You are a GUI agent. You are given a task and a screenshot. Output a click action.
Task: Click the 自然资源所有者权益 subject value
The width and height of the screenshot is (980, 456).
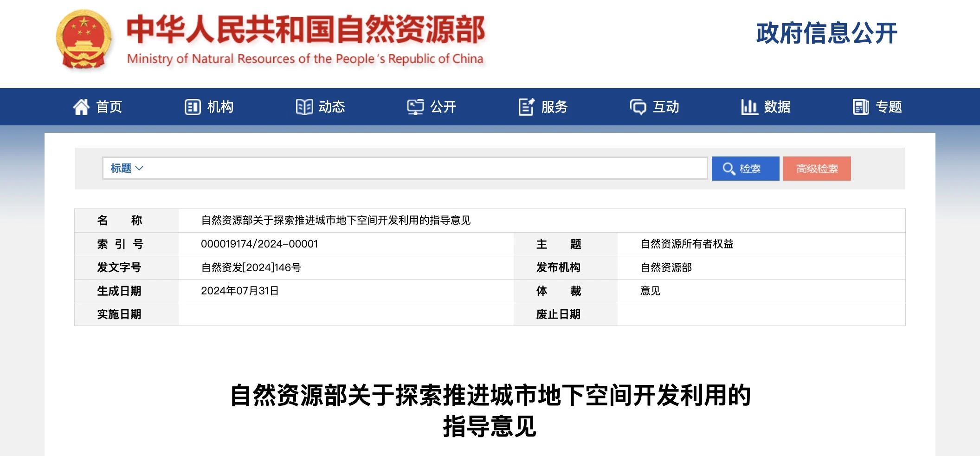pyautogui.click(x=687, y=244)
